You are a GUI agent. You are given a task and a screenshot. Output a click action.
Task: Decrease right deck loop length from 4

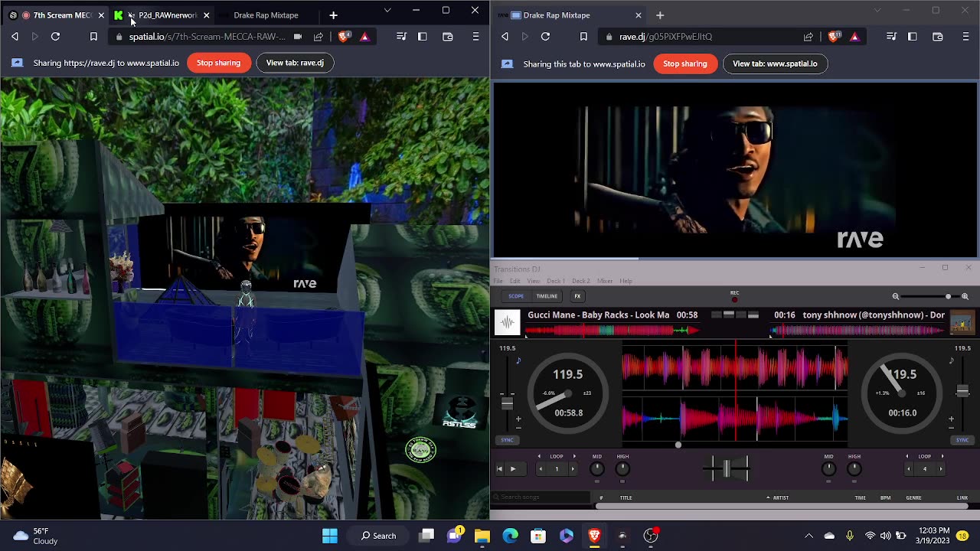pyautogui.click(x=908, y=468)
